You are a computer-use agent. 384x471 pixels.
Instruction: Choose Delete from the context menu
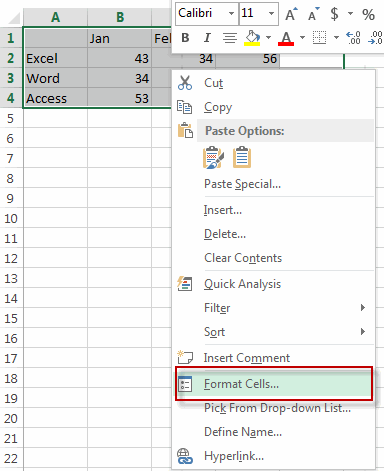point(273,234)
